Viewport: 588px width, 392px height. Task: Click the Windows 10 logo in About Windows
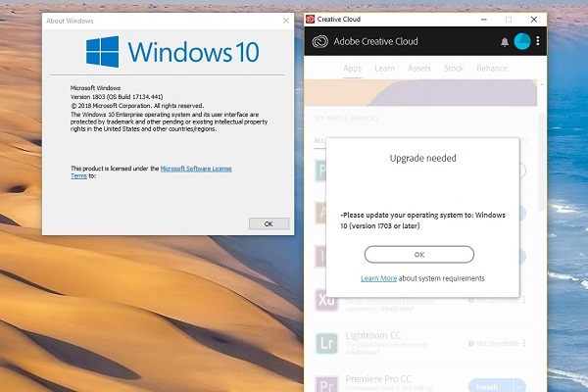click(x=172, y=52)
